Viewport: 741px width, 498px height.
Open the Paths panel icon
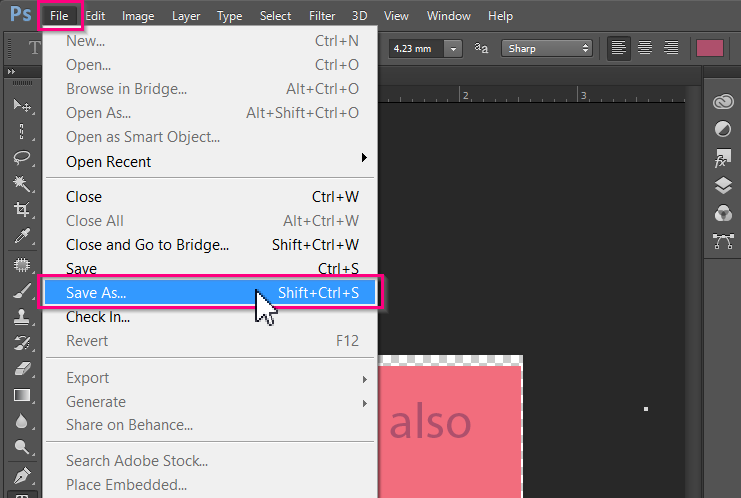pyautogui.click(x=723, y=241)
